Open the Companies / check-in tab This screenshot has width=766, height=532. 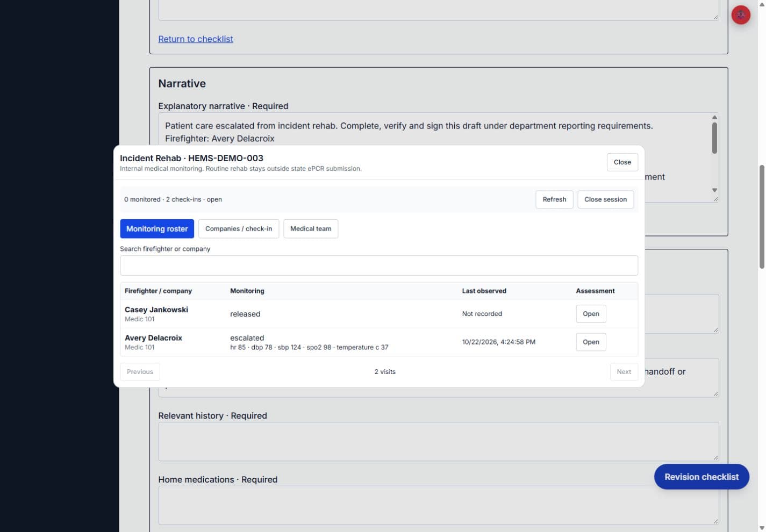click(239, 229)
